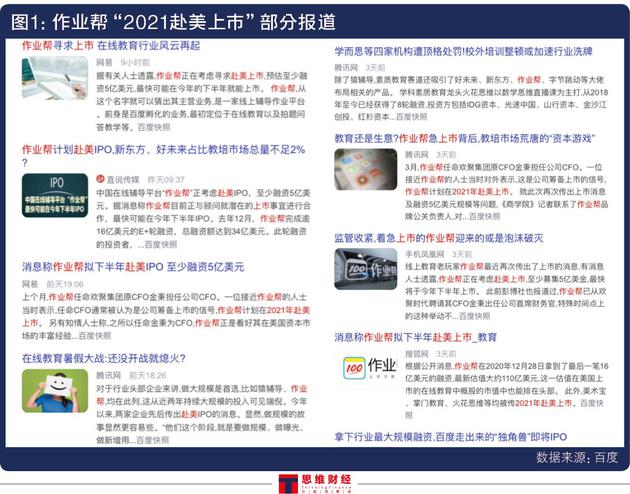Click the 作业帮 office sign thumbnail
The width and height of the screenshot is (630, 494).
point(366,269)
